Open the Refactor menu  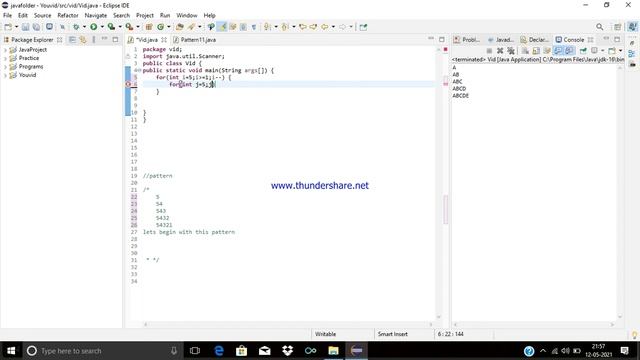point(68,15)
